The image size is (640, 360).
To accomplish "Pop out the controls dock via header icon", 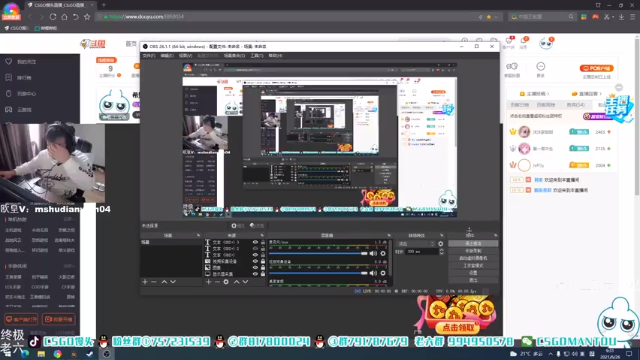I will [x=496, y=236].
